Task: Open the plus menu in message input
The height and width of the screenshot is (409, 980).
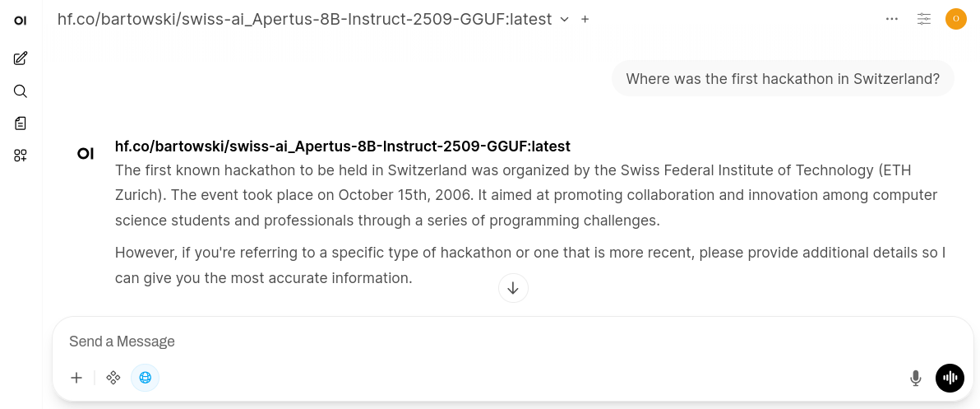Action: 76,378
